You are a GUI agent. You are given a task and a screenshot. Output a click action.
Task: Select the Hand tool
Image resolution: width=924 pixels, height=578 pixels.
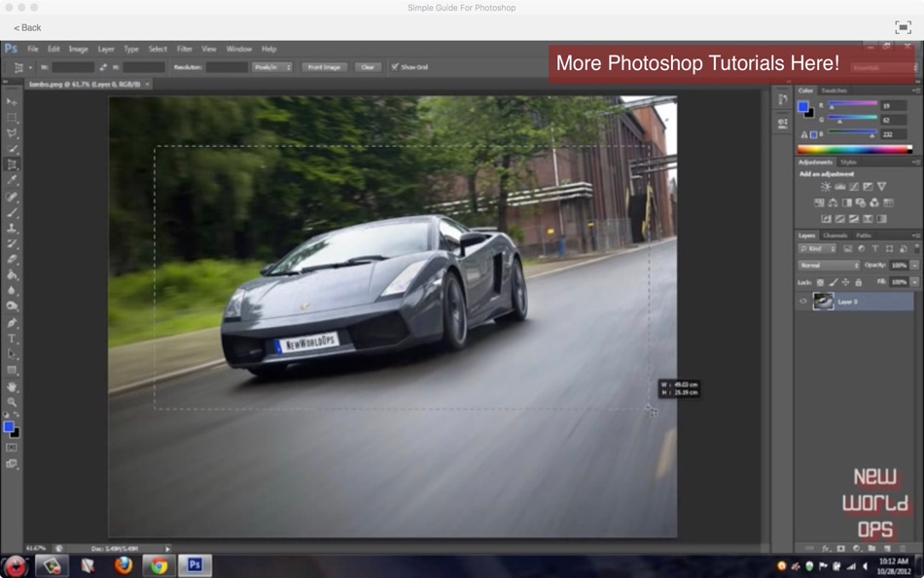[12, 387]
